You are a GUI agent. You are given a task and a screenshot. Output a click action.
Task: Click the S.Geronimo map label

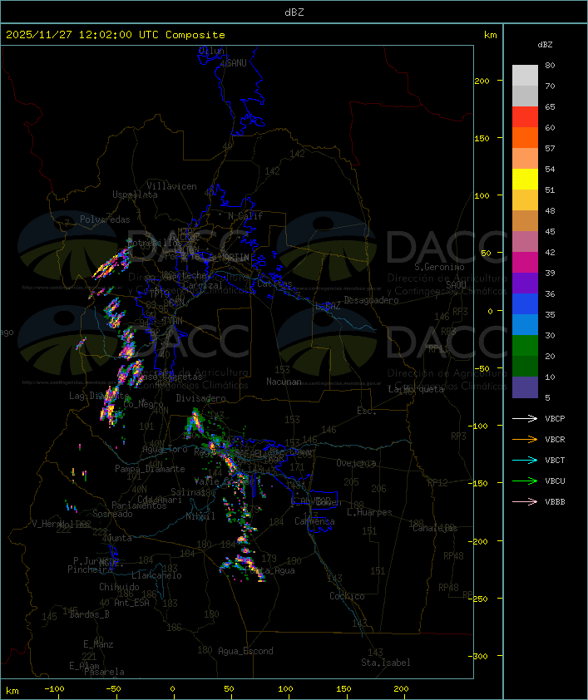pyautogui.click(x=439, y=267)
